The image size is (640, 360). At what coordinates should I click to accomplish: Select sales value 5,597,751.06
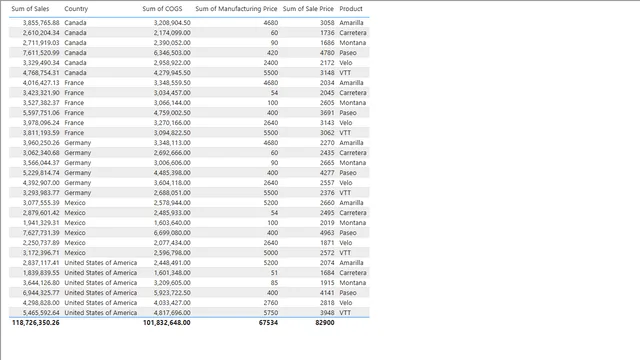click(41, 113)
